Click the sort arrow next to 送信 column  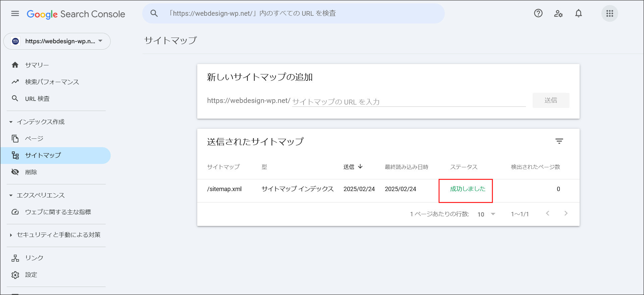(361, 166)
